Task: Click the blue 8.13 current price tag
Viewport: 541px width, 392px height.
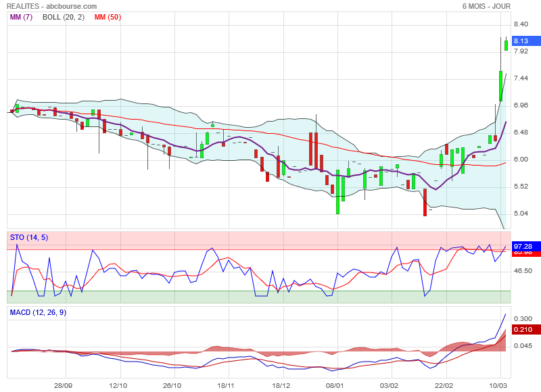Action: 527,41
